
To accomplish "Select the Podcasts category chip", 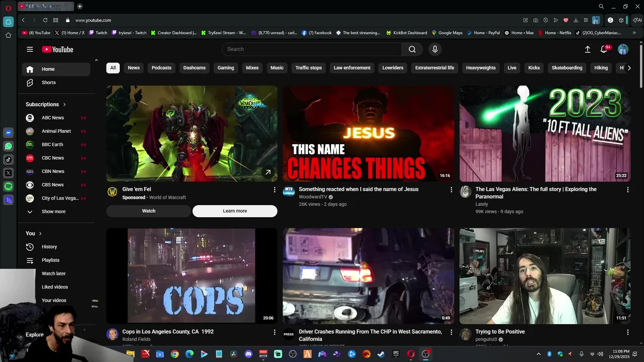I will pos(162,68).
